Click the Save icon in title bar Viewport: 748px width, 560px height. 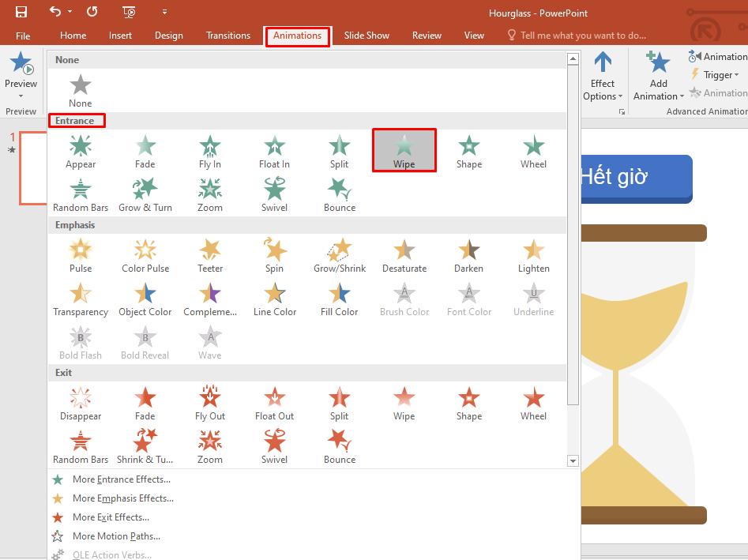click(x=21, y=12)
